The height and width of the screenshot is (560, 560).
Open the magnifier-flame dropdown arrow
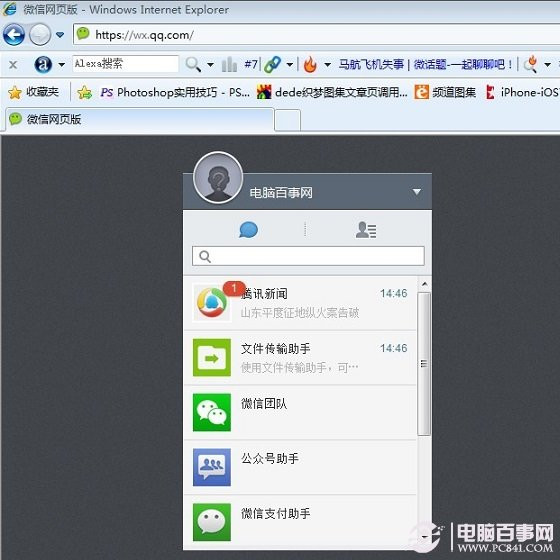[x=547, y=65]
